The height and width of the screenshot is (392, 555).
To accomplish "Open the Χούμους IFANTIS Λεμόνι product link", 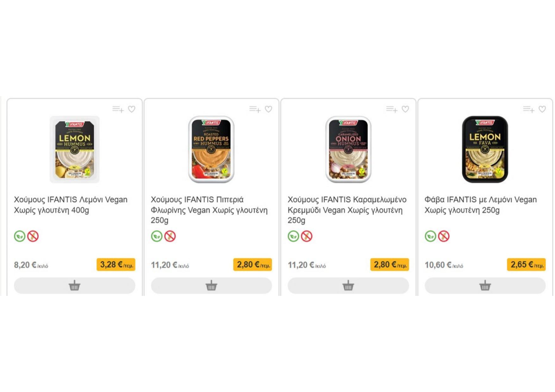I will [x=71, y=205].
